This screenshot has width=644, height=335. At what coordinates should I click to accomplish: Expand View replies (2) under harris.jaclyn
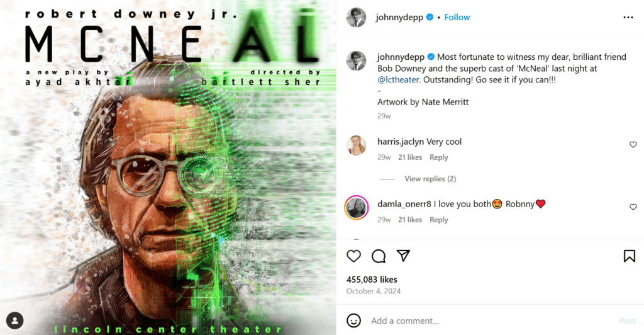(x=430, y=179)
